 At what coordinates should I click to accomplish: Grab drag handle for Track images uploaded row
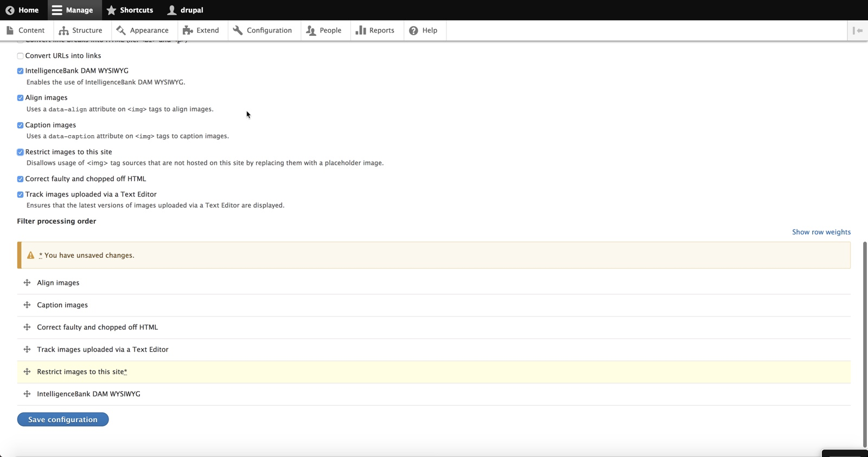(x=27, y=350)
